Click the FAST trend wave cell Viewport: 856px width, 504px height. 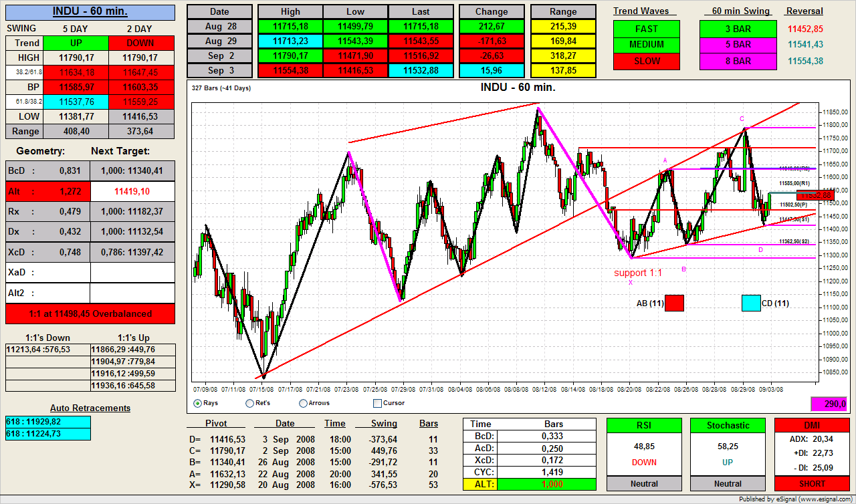[x=647, y=29]
